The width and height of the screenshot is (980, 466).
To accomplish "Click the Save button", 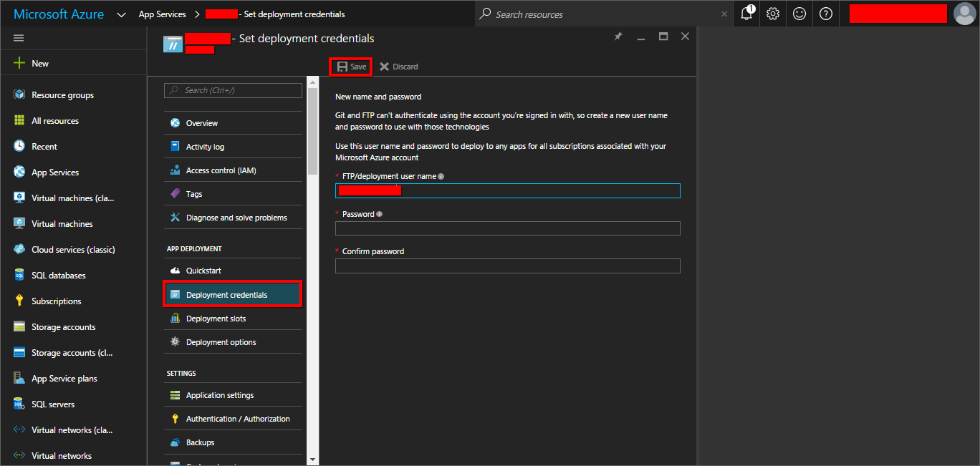I will coord(351,67).
